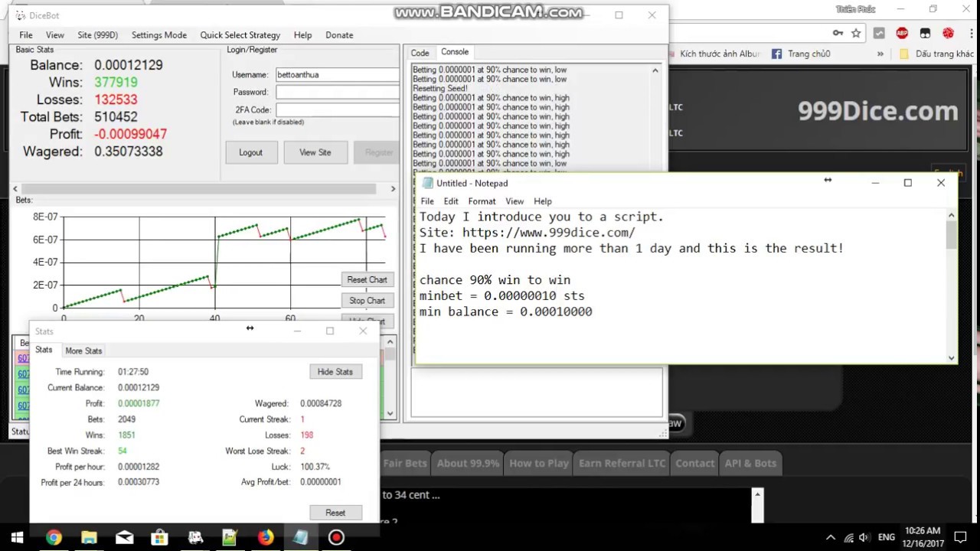
Task: Switch to the Notepad taskbar icon
Action: [x=300, y=537]
